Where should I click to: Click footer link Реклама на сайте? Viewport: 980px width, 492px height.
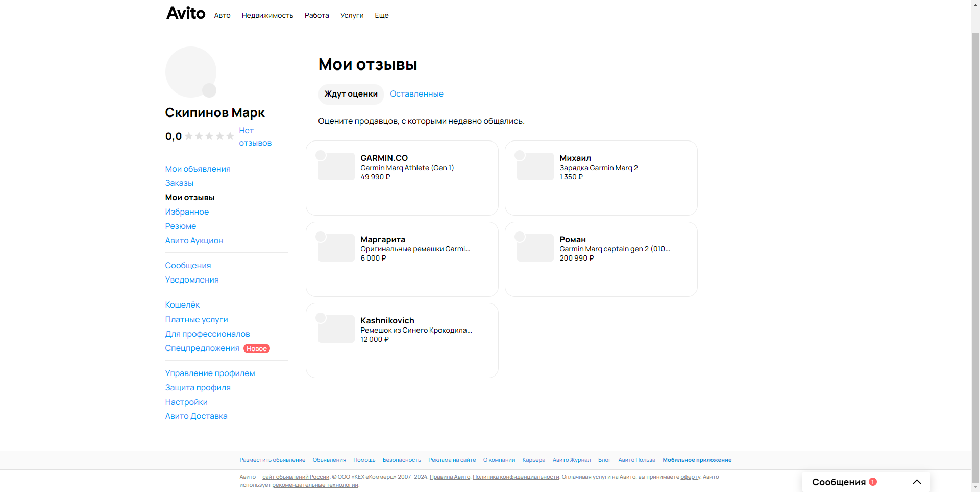[x=452, y=460]
